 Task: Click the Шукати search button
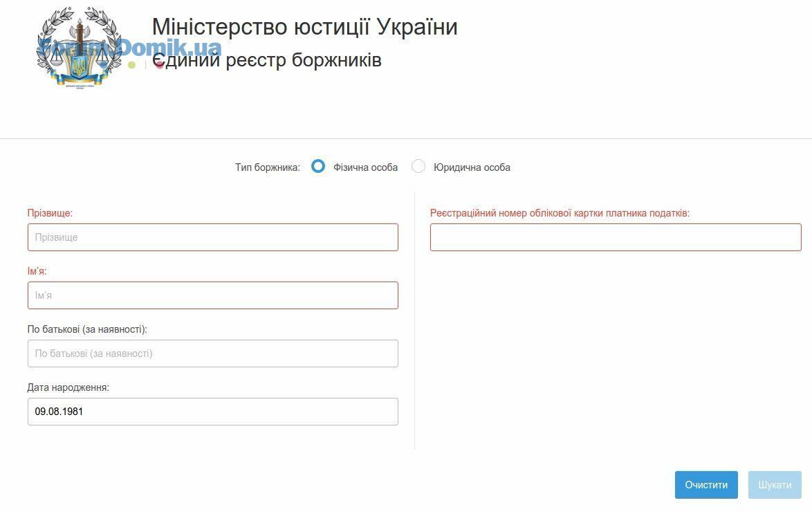pos(775,485)
